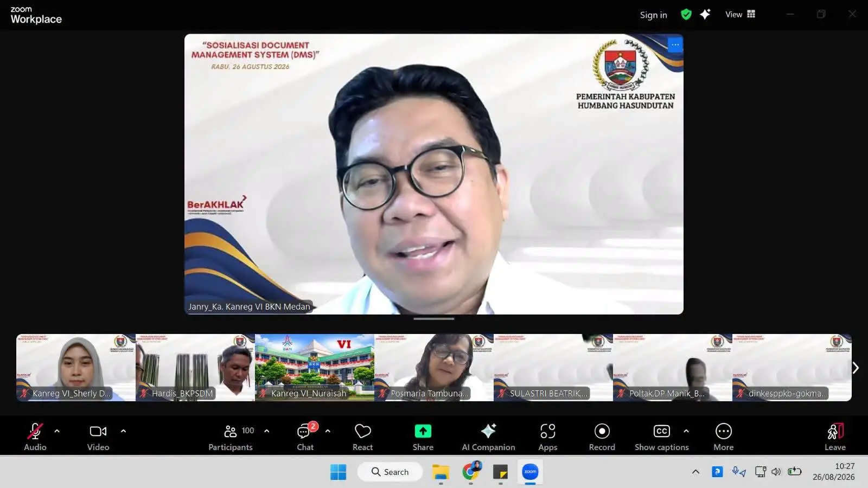
Task: Click the AI sparkle icon in the title bar
Action: click(x=705, y=15)
